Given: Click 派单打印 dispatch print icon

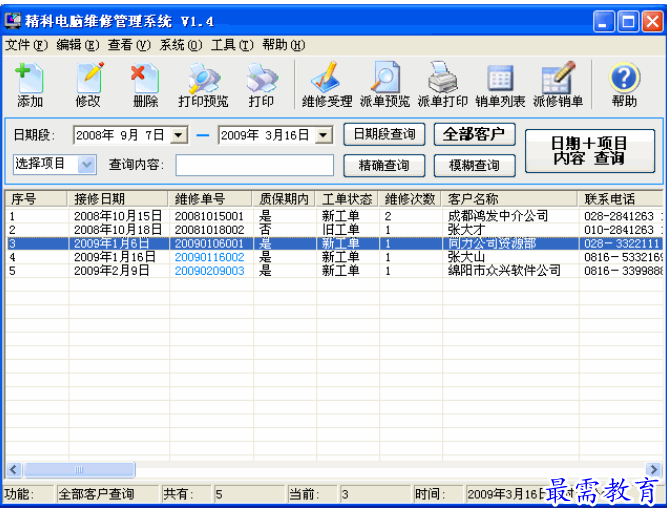Looking at the screenshot, I should [442, 85].
